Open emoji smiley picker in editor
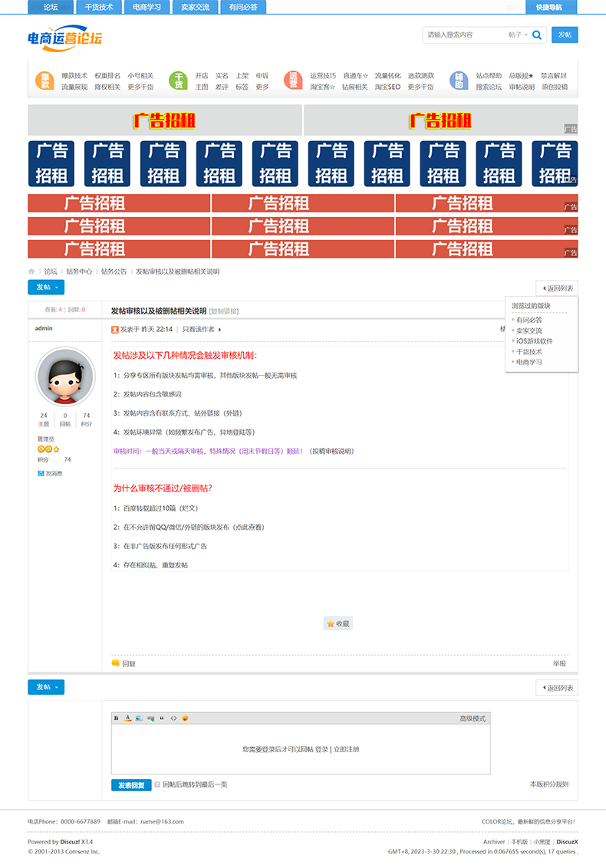Screen dimensions: 606x868 pos(185,718)
